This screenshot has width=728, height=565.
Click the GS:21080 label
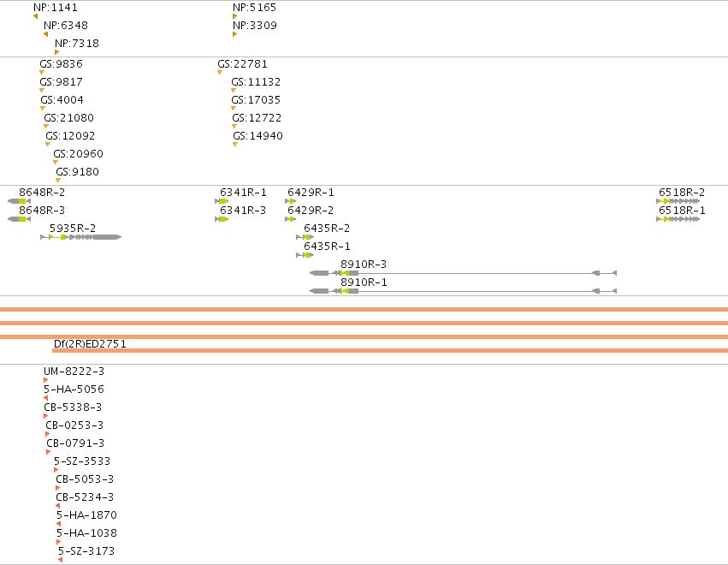point(68,117)
